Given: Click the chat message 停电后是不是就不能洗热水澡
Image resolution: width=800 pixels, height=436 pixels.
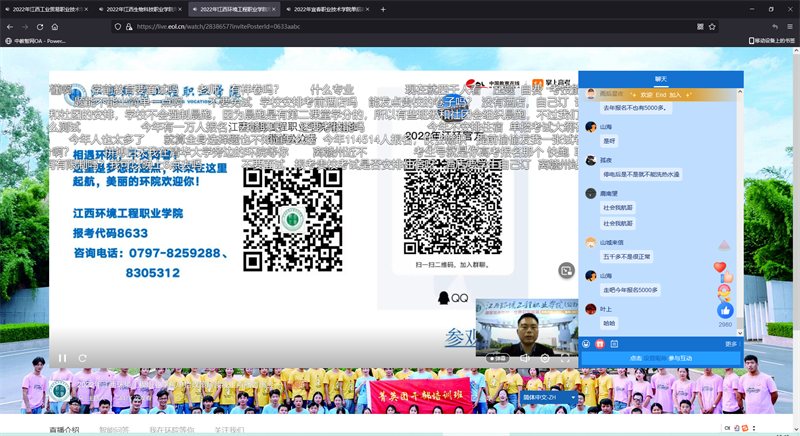Looking at the screenshot, I should (x=641, y=174).
